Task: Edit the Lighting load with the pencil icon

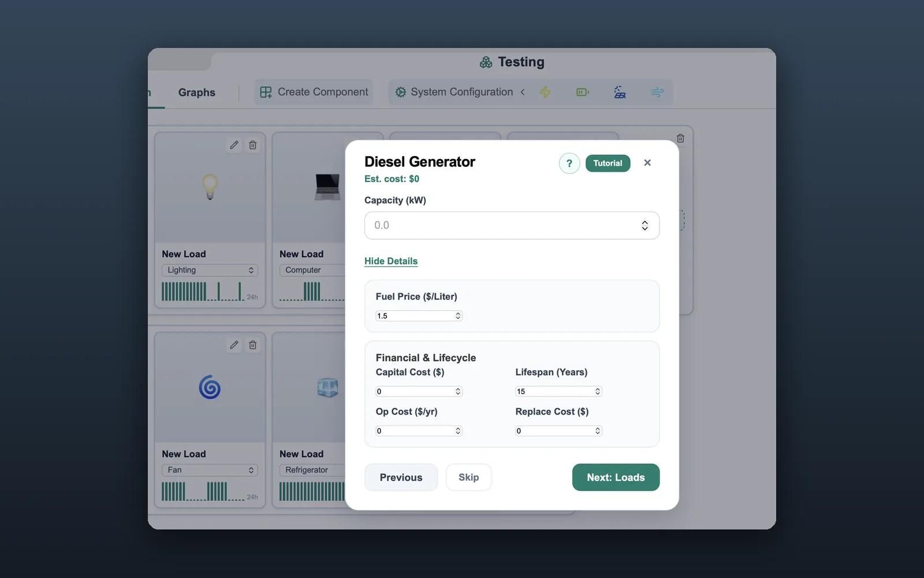Action: point(234,145)
